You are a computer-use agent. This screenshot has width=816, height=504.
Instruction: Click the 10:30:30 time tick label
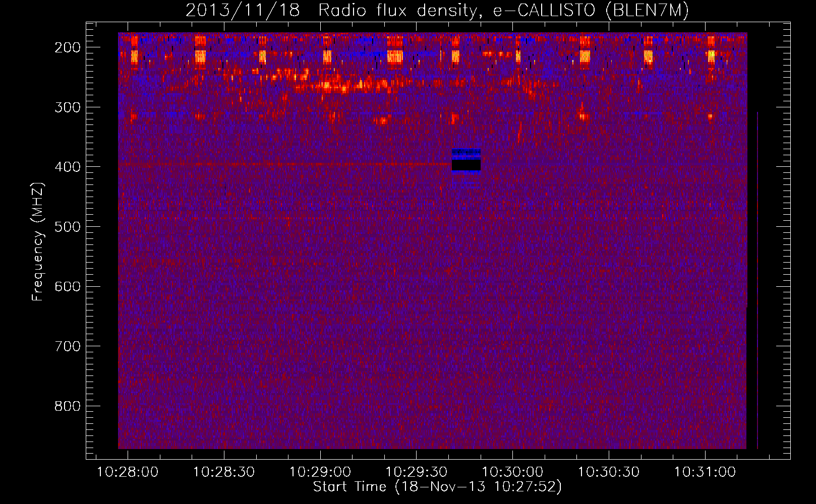click(x=609, y=472)
